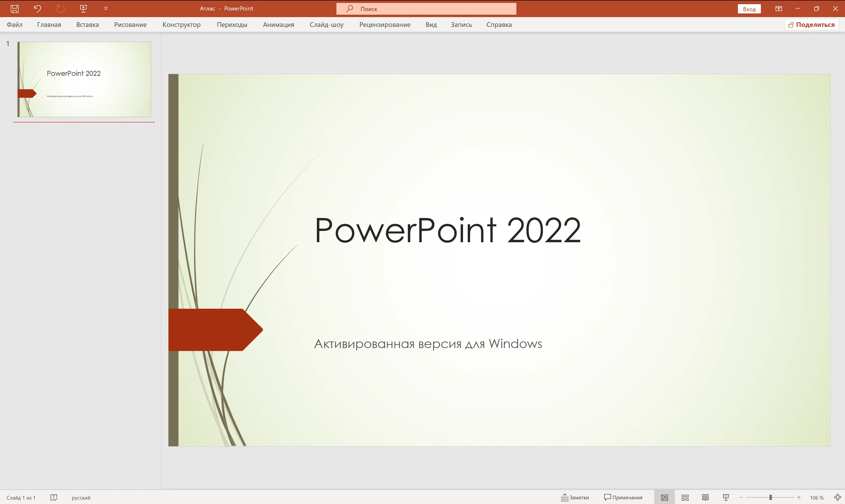The image size is (845, 504).
Task: Undo the last action
Action: coord(37,9)
